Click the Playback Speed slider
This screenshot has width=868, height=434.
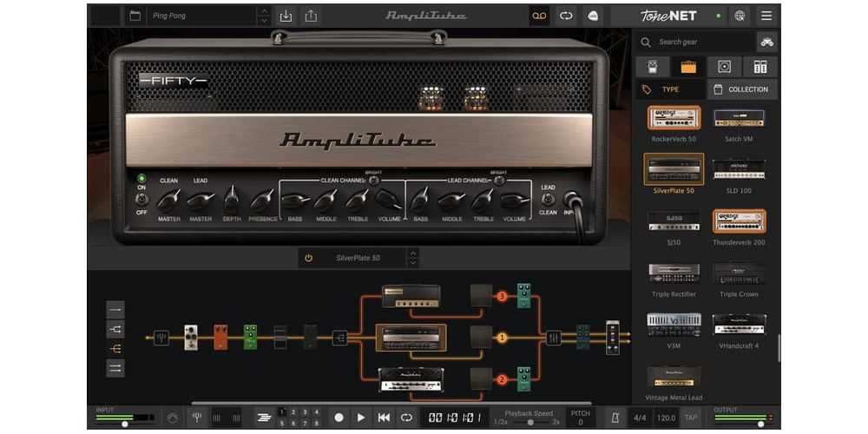[529, 423]
